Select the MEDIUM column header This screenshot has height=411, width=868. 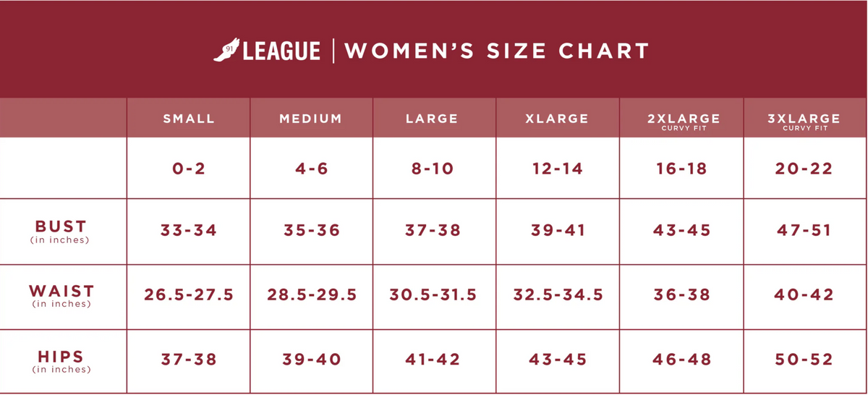point(311,119)
